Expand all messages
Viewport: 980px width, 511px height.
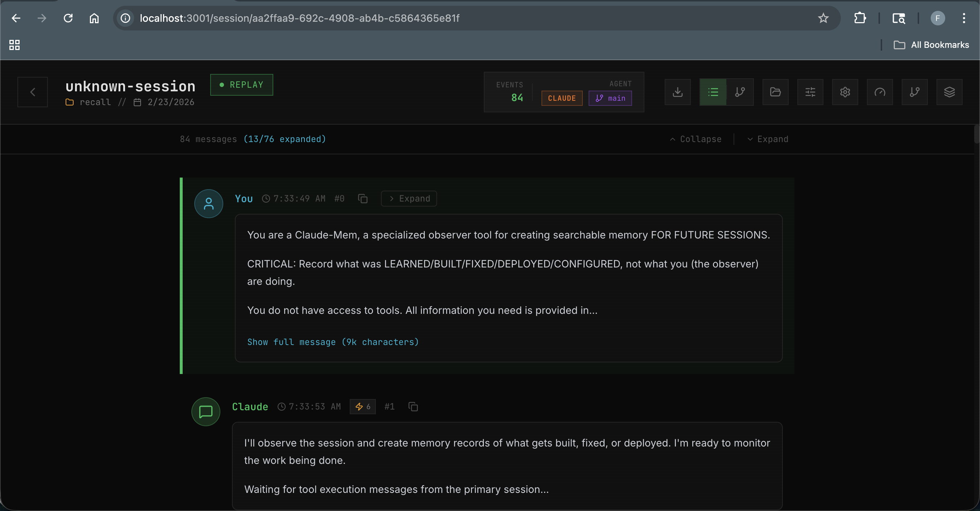767,139
